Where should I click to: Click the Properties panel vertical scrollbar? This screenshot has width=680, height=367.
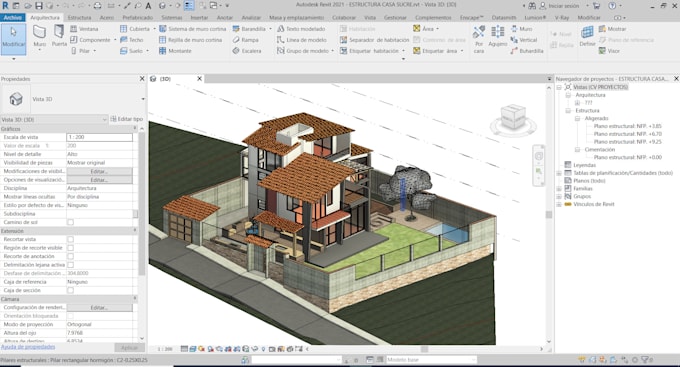141,204
